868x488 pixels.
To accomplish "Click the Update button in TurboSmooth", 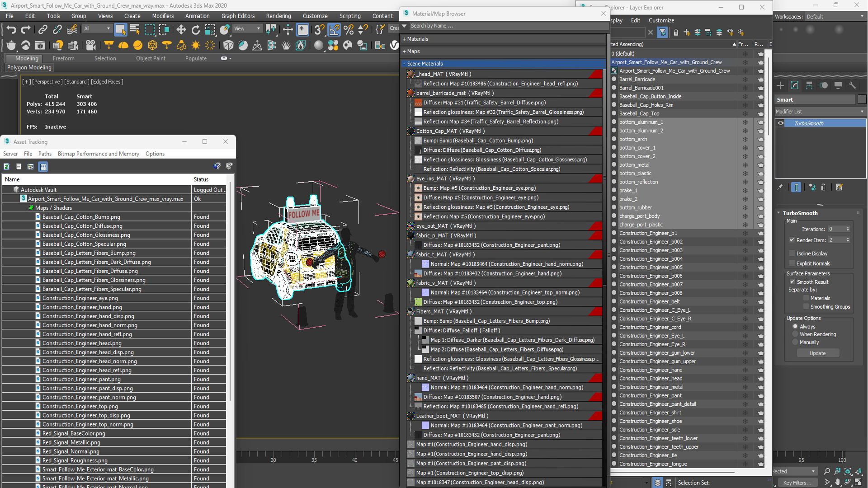I will pyautogui.click(x=817, y=353).
